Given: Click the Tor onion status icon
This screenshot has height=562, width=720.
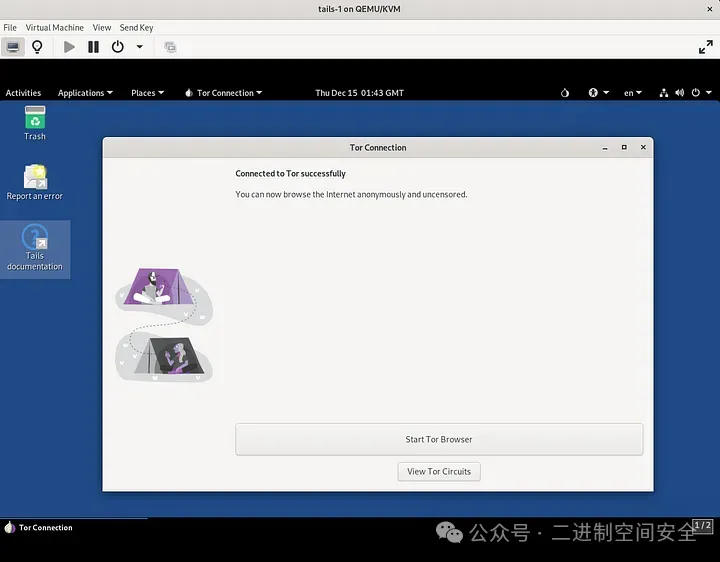Looking at the screenshot, I should coord(565,93).
